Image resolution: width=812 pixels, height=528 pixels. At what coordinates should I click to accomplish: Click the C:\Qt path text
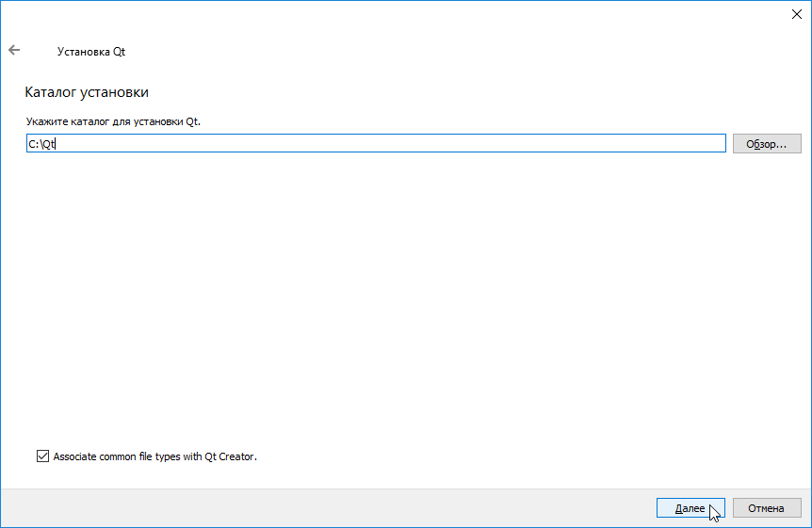42,143
